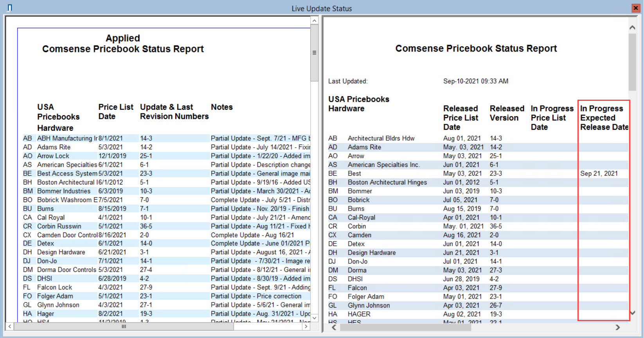
Task: Click 'Released Price List Date' header
Action: (x=461, y=118)
